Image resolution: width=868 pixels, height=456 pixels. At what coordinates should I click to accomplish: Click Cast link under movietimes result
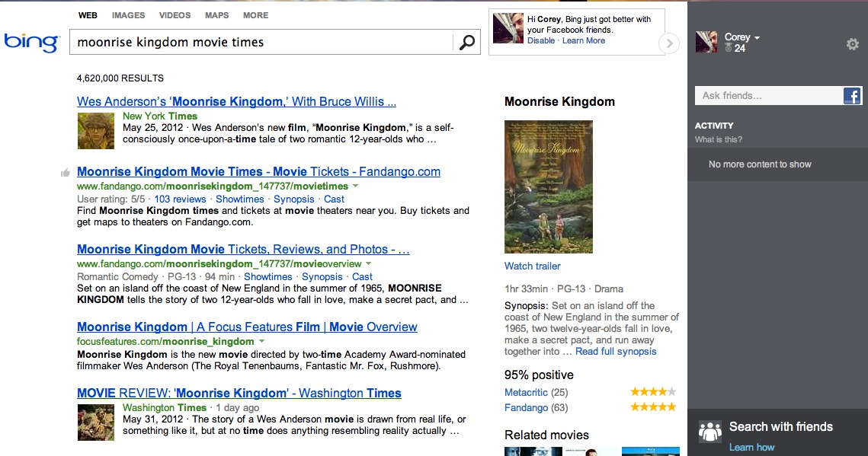tap(334, 199)
